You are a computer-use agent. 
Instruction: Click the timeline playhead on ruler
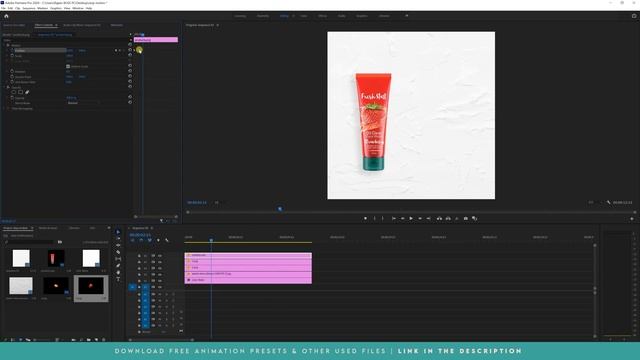tap(211, 240)
